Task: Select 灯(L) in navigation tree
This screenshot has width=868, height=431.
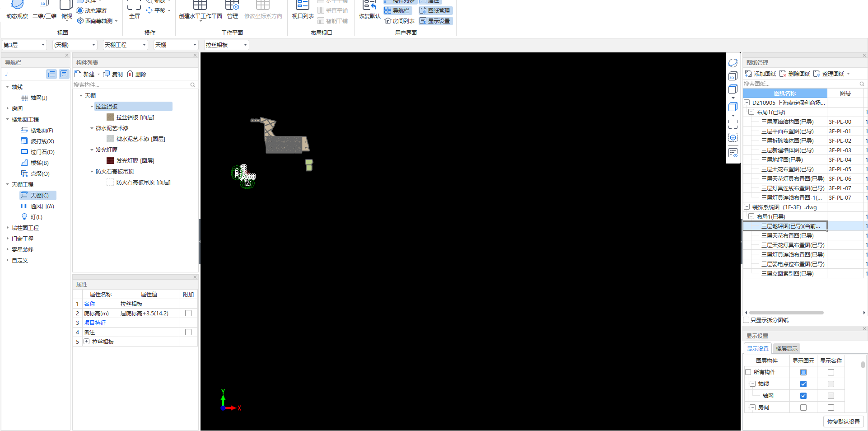Action: point(32,217)
